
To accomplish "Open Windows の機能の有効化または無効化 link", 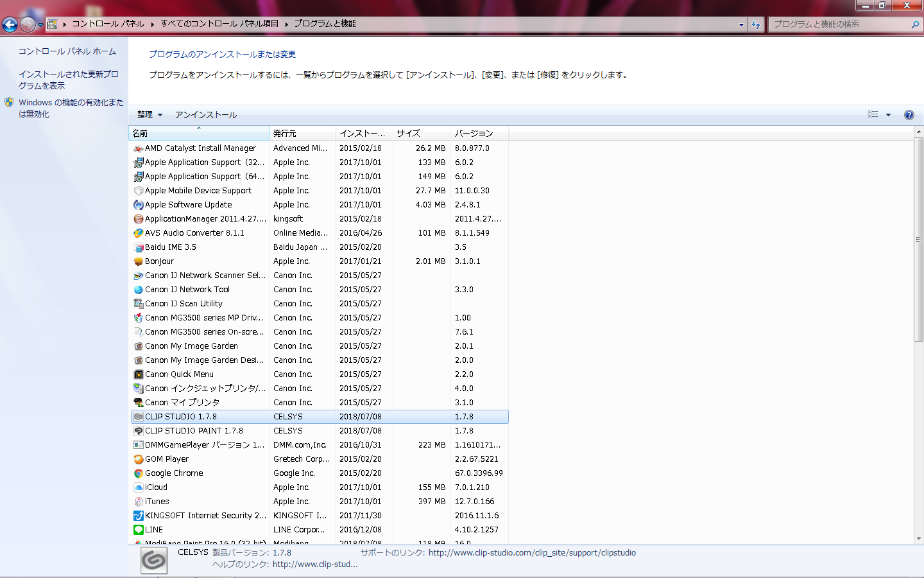I will pos(71,108).
